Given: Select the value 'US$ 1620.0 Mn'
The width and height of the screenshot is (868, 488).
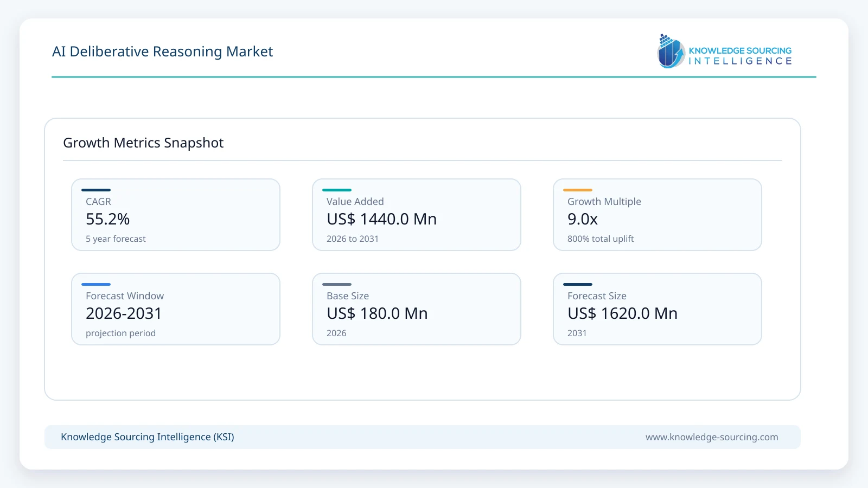Looking at the screenshot, I should [622, 313].
